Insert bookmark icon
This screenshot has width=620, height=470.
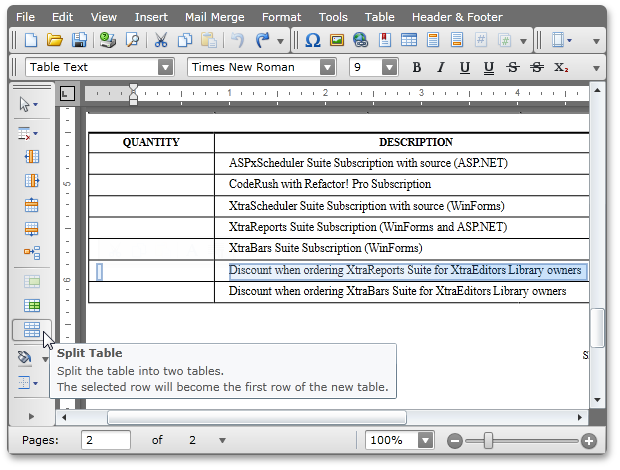point(385,40)
